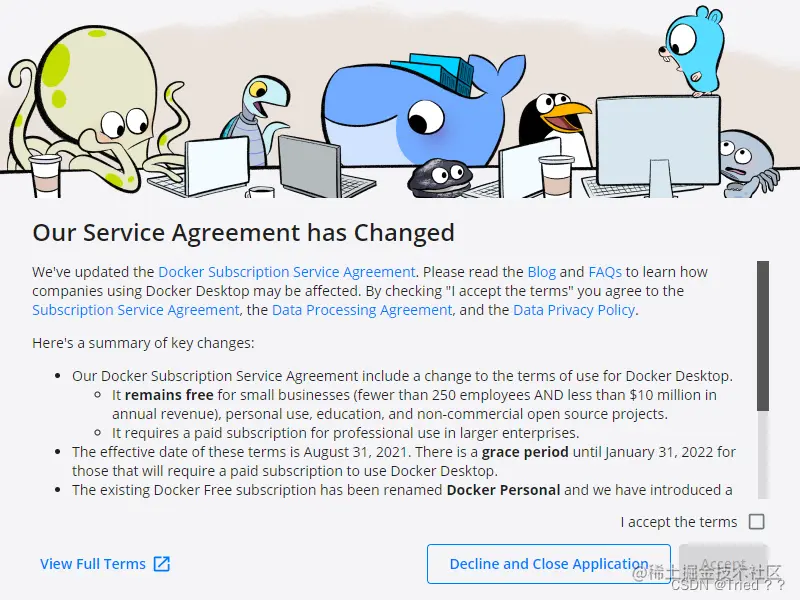Viewport: 800px width, 600px height.
Task: Open the Data Processing Agreement link
Action: click(x=362, y=310)
